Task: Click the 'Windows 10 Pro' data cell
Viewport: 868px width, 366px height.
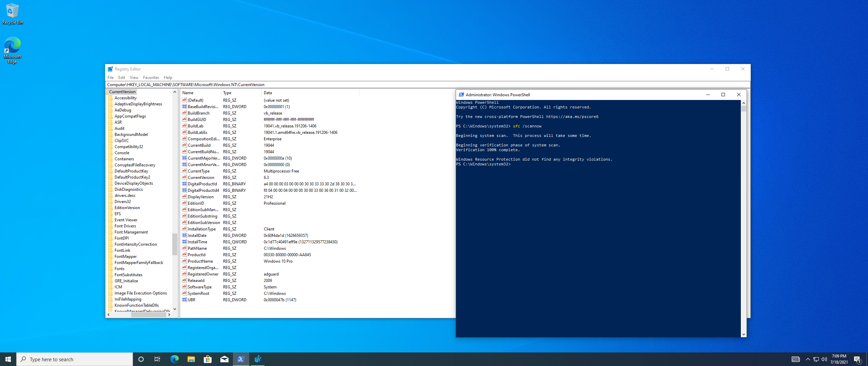Action: tap(278, 261)
